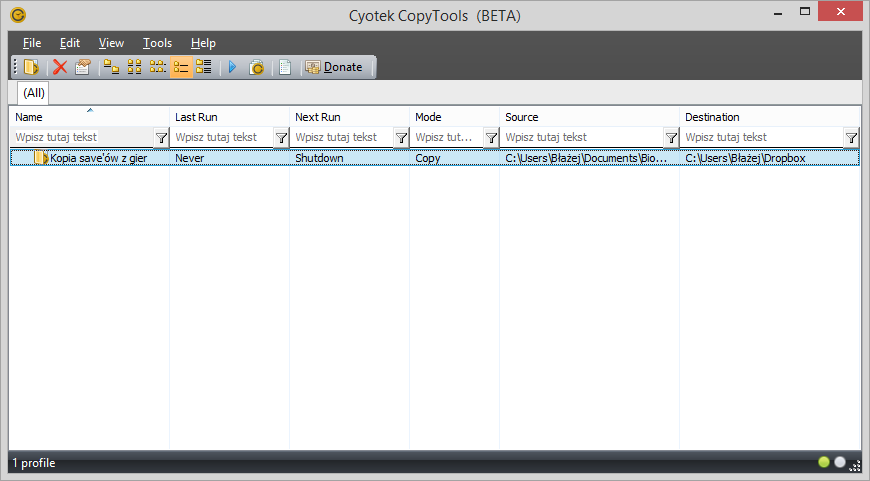870x481 pixels.
Task: Click the green status indicator
Action: pos(824,462)
